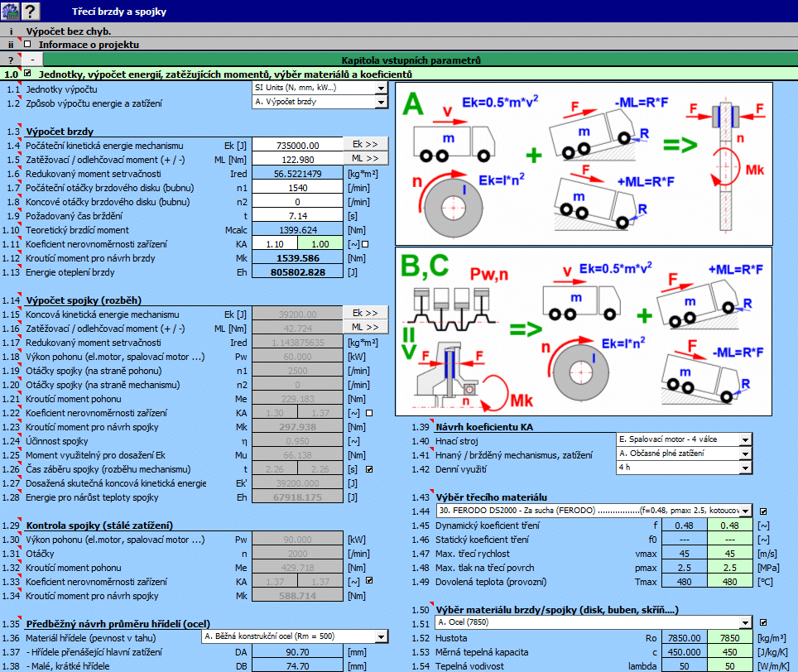The image size is (798, 672).
Task: Click the DA shaft diameter value 90.70
Action: [x=298, y=652]
